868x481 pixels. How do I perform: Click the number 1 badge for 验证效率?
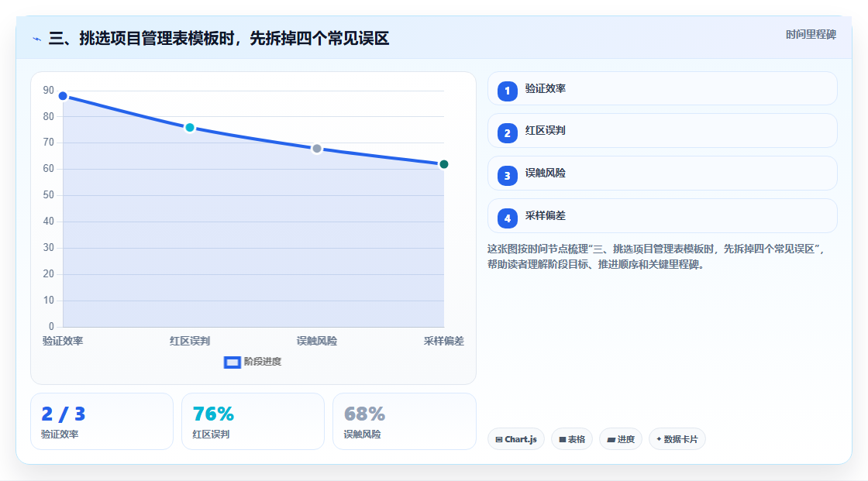click(507, 91)
